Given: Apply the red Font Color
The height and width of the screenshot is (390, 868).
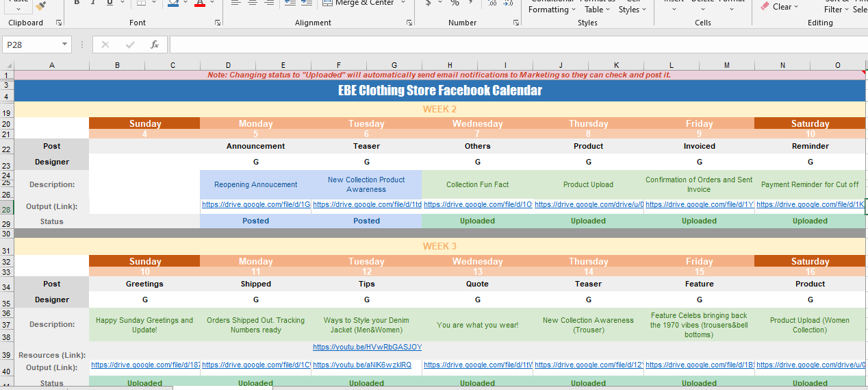Looking at the screenshot, I should [200, 3].
